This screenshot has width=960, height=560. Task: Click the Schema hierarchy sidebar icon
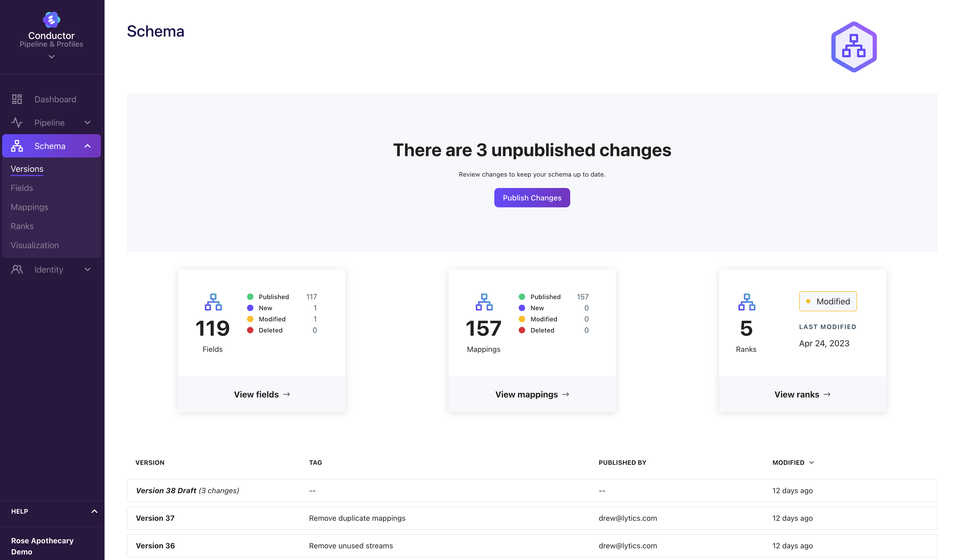[x=17, y=146]
